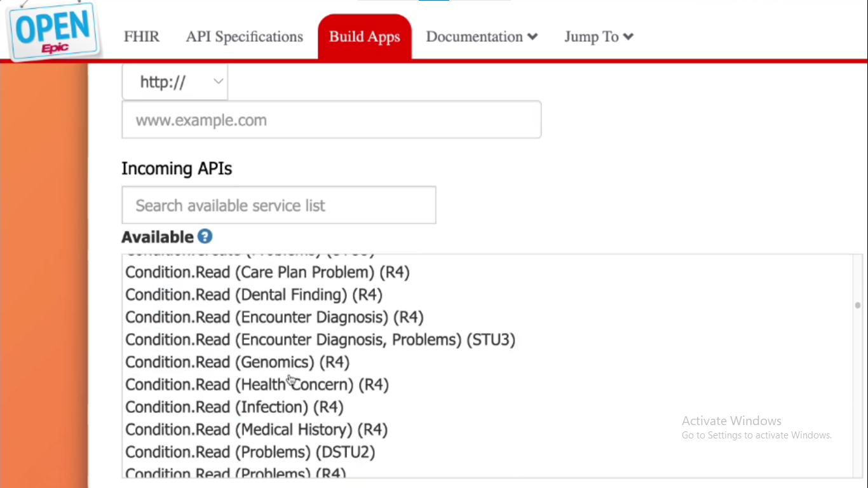Select Condition.Read (Medical History) (R4)
Image resolution: width=868 pixels, height=488 pixels.
[257, 430]
